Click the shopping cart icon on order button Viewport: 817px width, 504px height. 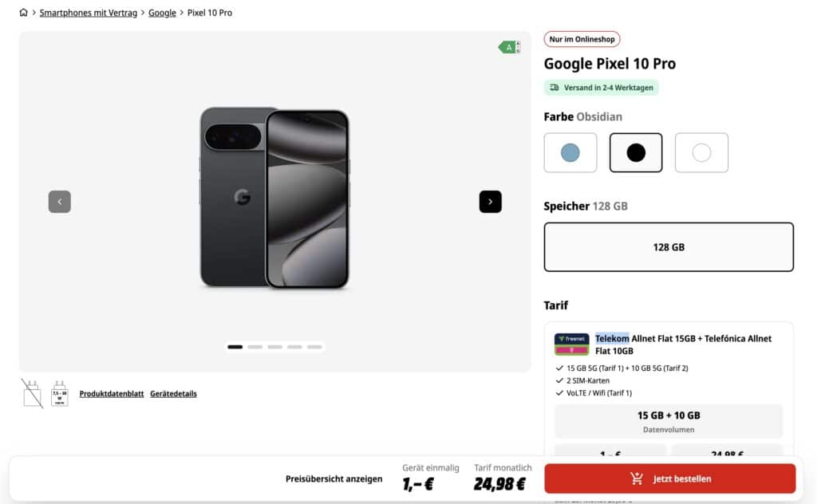point(636,478)
